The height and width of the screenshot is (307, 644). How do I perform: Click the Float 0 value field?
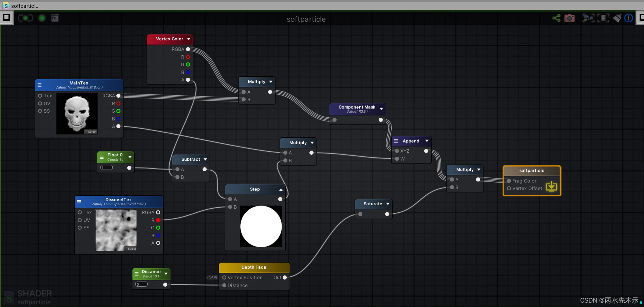click(107, 168)
